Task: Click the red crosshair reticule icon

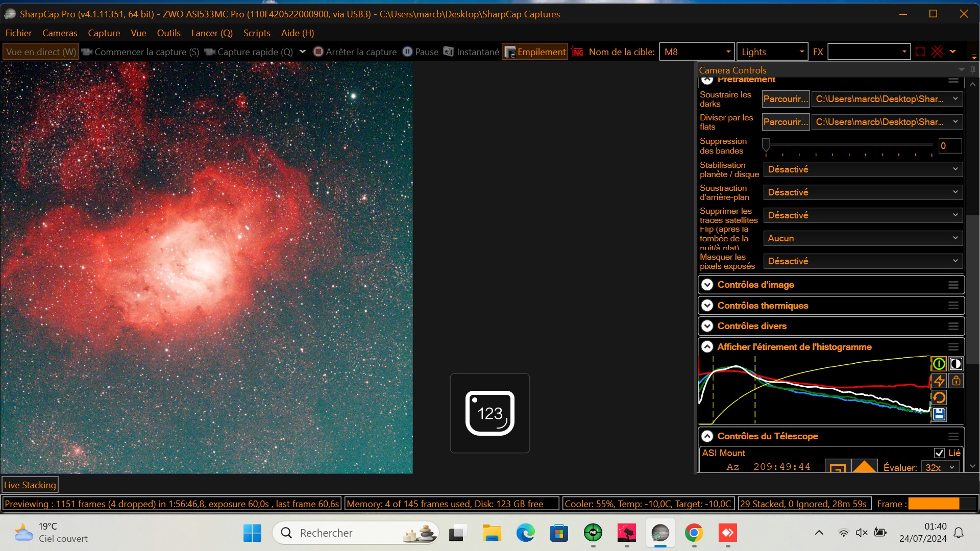Action: tap(937, 52)
